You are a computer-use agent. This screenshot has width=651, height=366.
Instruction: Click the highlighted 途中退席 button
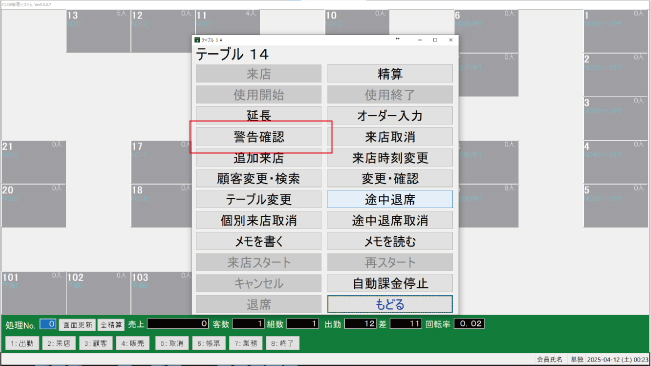pyautogui.click(x=390, y=200)
